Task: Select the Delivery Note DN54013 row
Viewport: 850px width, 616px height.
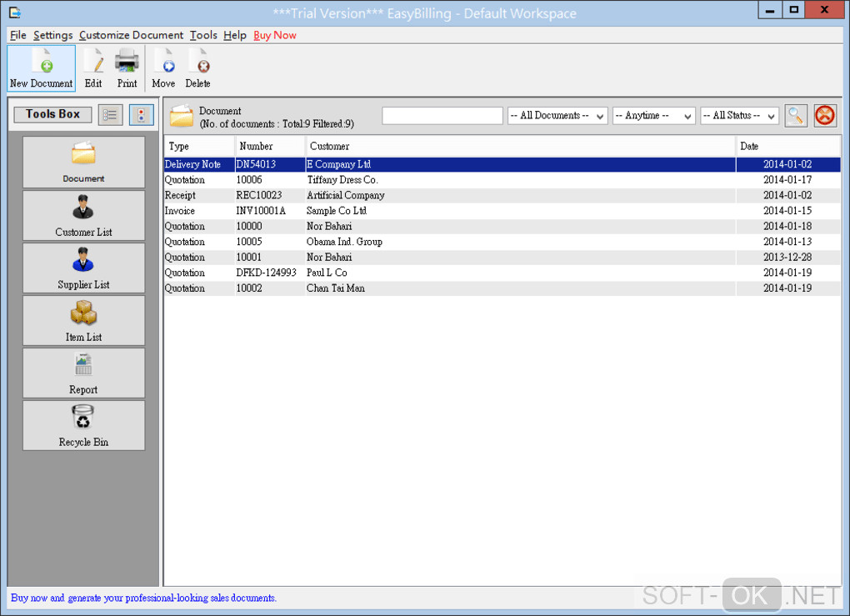Action: [502, 164]
